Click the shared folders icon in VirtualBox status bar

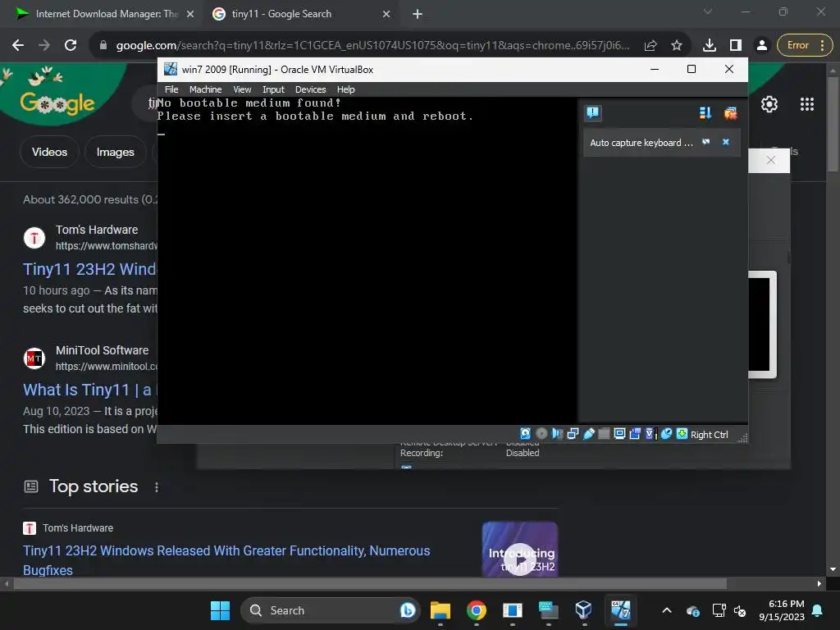pos(604,433)
